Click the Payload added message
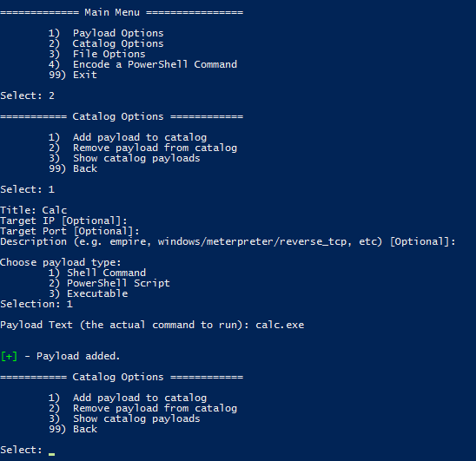Image resolution: width=476 pixels, height=461 pixels. 78,356
